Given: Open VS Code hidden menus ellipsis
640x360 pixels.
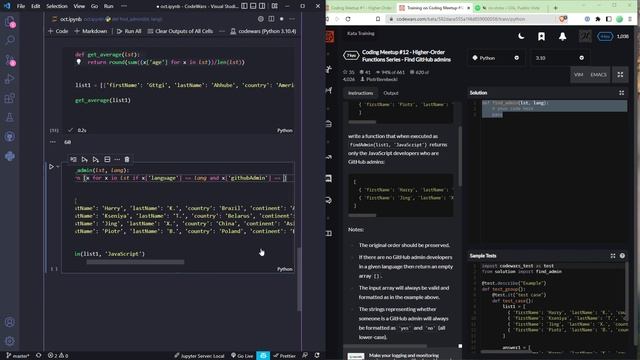Looking at the screenshot, I should point(124,6).
